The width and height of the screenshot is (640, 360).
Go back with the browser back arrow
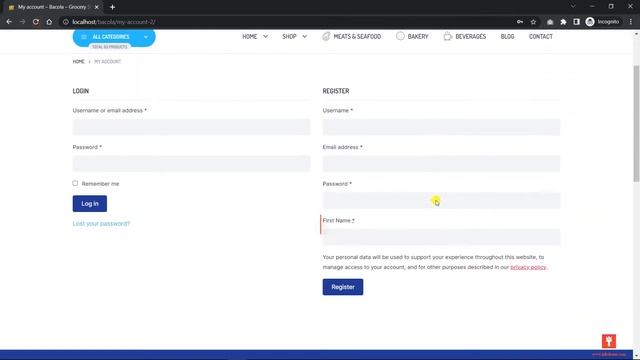point(9,22)
